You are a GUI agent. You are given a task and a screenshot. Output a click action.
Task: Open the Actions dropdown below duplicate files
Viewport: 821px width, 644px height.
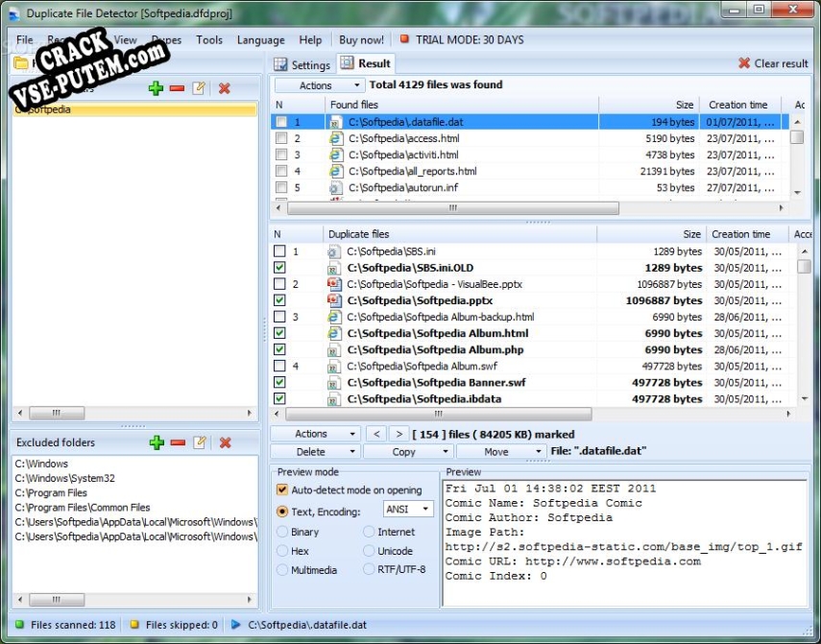[315, 434]
